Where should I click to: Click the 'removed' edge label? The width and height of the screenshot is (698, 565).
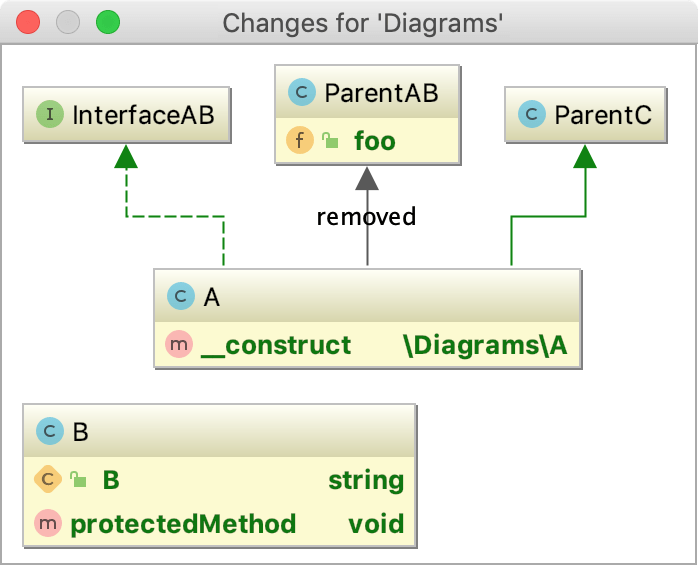pos(366,216)
